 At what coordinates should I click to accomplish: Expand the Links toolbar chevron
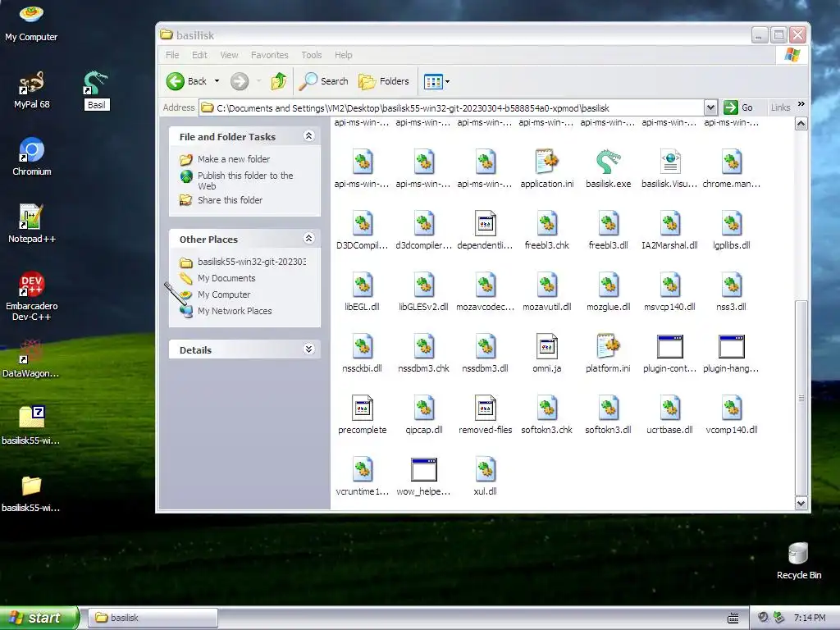[x=801, y=104]
